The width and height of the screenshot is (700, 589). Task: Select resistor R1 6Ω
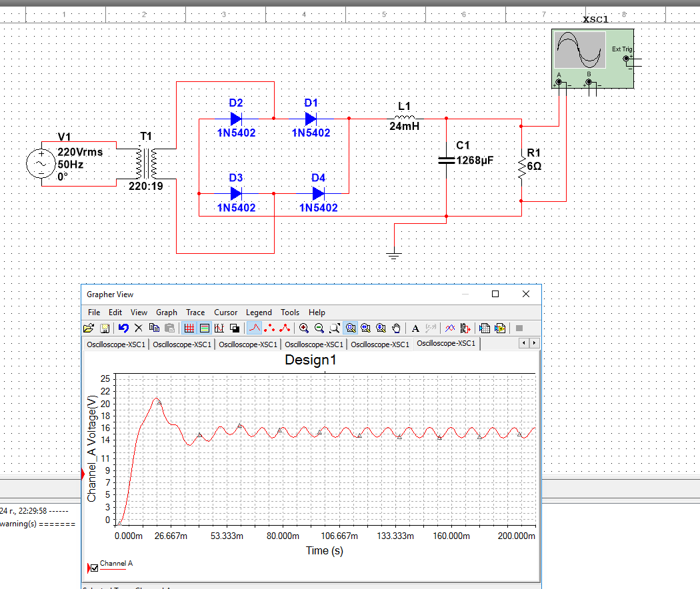[522, 167]
